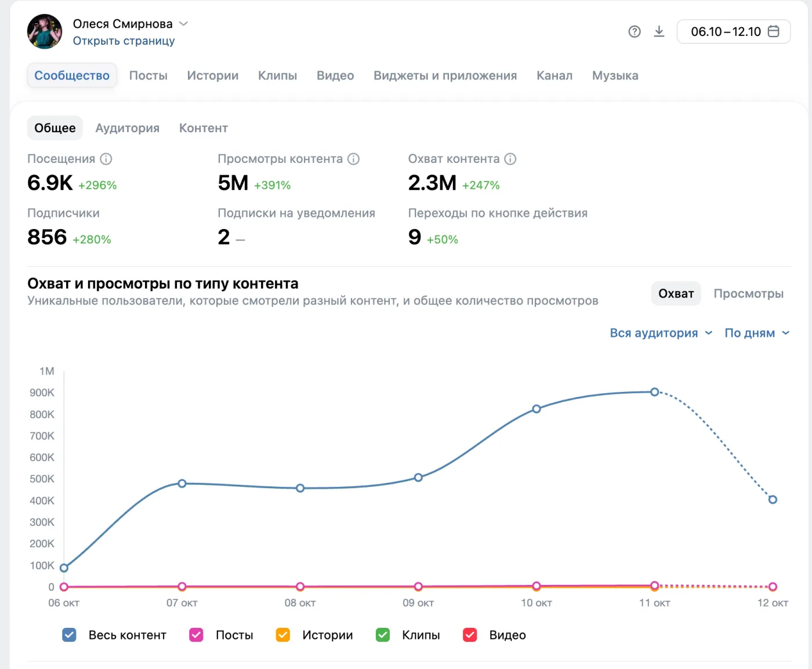Click the 6.9K visits value
Screen dimensions: 812x669
pos(50,183)
